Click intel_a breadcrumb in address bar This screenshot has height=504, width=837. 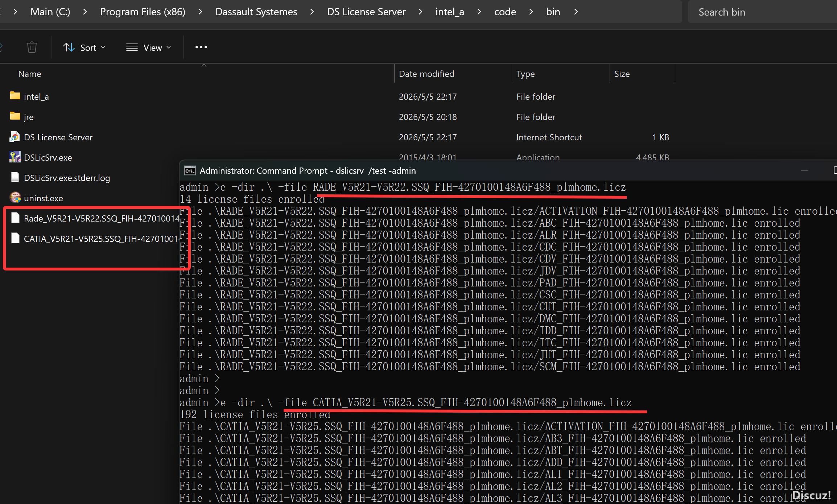(x=450, y=12)
